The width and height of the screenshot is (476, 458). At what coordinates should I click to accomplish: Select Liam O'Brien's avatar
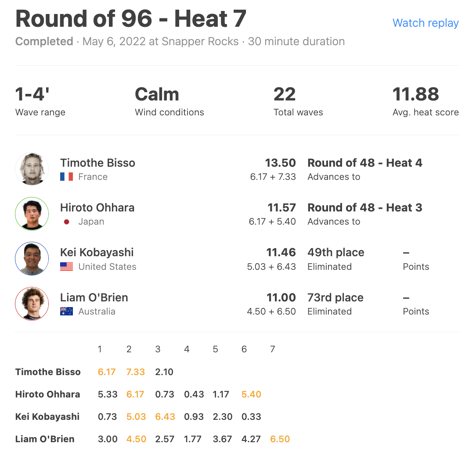point(32,304)
